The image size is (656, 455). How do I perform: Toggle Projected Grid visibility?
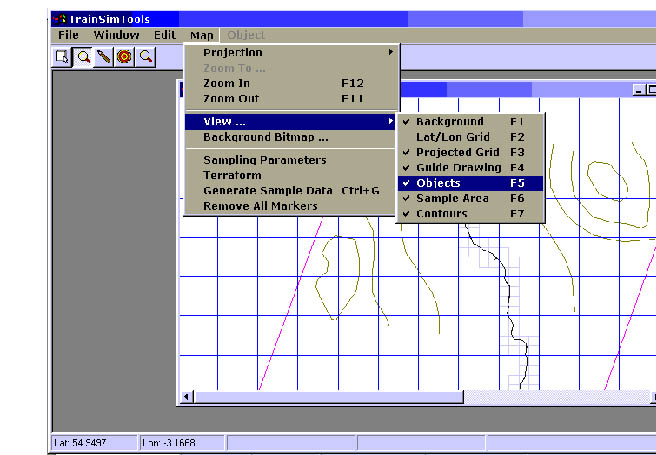click(471, 152)
